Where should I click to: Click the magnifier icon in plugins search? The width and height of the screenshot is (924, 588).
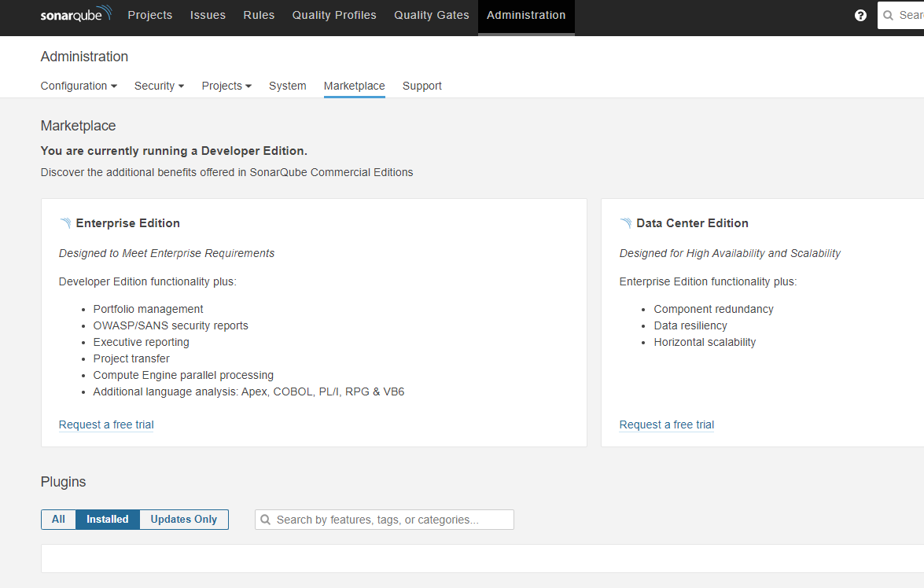click(x=266, y=520)
